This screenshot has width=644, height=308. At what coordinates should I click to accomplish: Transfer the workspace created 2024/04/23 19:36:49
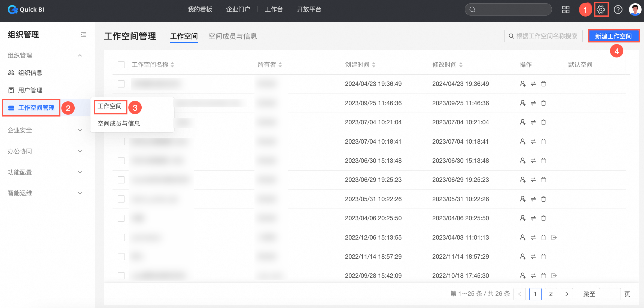533,84
